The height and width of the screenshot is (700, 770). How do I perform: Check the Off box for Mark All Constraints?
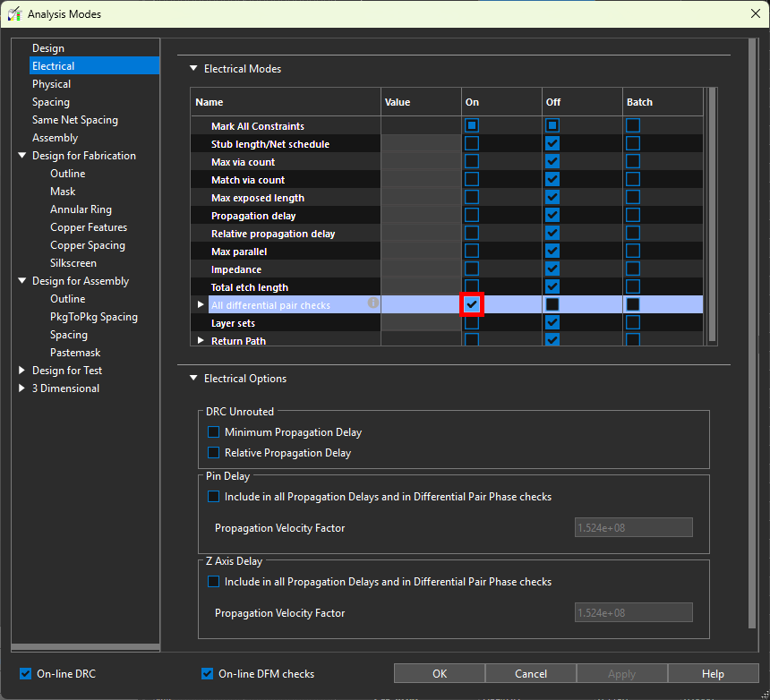pyautogui.click(x=552, y=126)
